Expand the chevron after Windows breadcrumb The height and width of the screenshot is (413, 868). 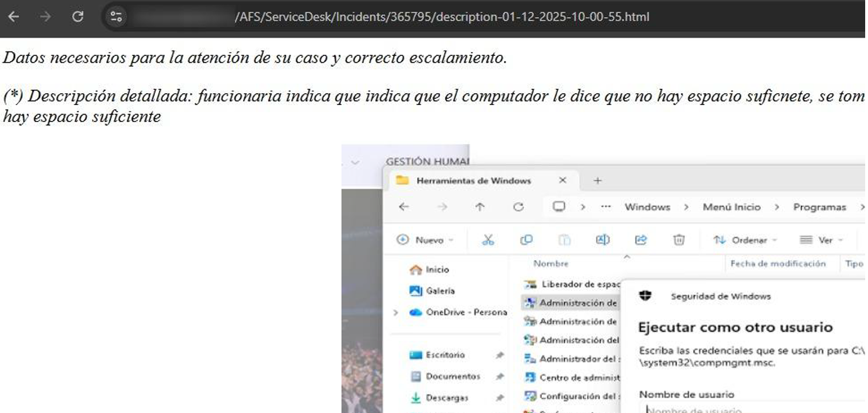686,207
